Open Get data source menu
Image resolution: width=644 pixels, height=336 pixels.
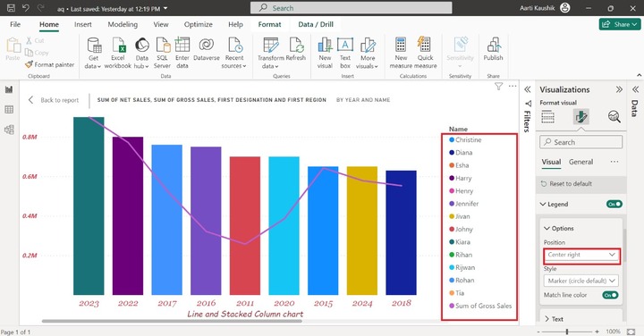coord(93,53)
